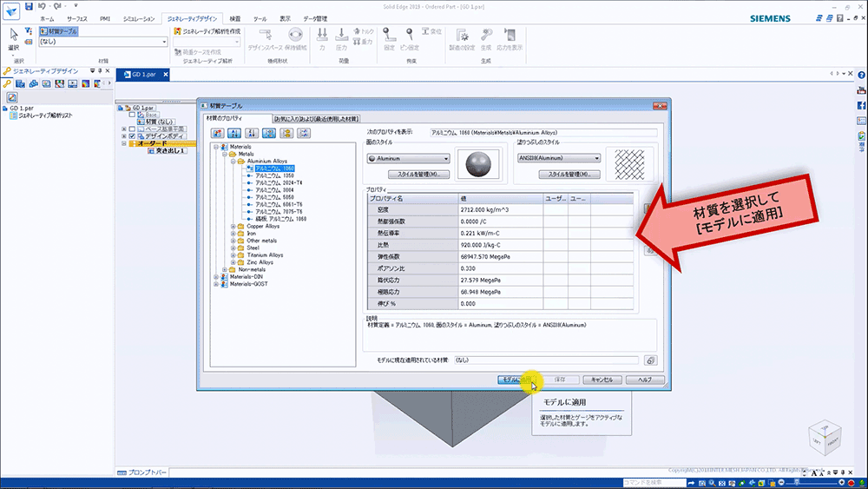
Task: Open the ホーム ribbon tab
Action: coord(47,19)
